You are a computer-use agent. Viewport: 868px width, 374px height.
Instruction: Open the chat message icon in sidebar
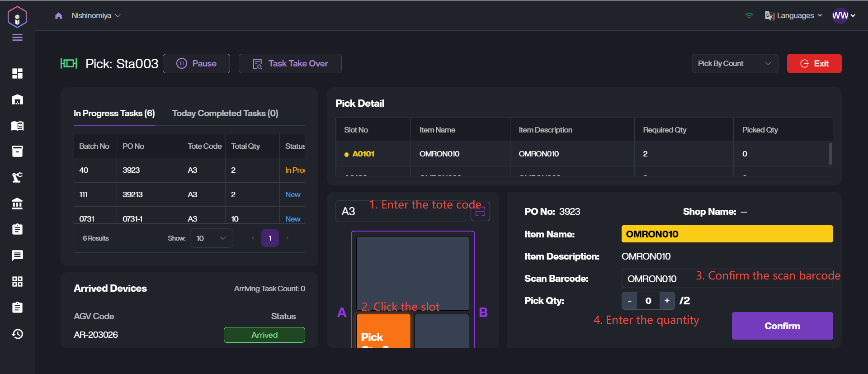[x=17, y=256]
